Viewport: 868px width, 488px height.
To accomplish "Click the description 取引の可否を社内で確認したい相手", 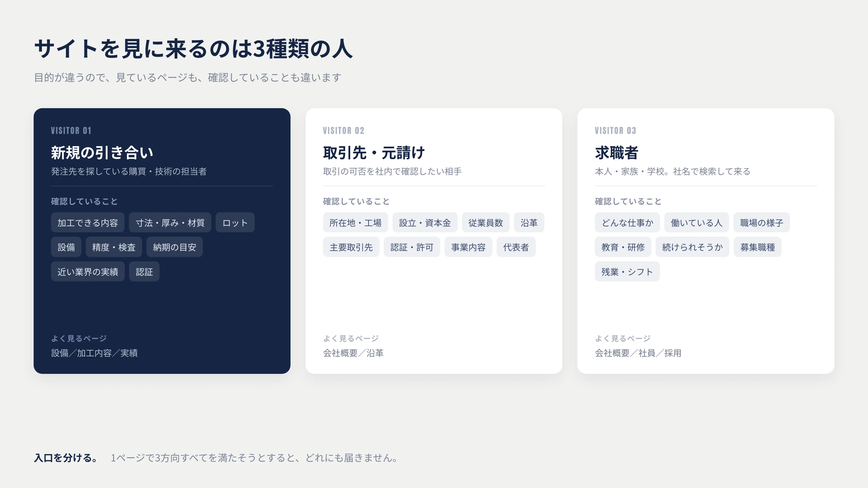I will click(x=392, y=171).
